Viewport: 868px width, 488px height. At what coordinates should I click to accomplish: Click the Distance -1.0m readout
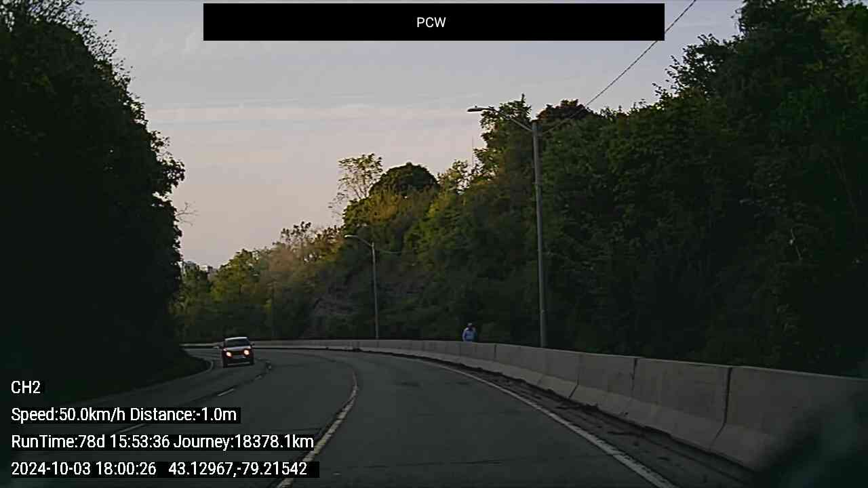click(x=183, y=415)
